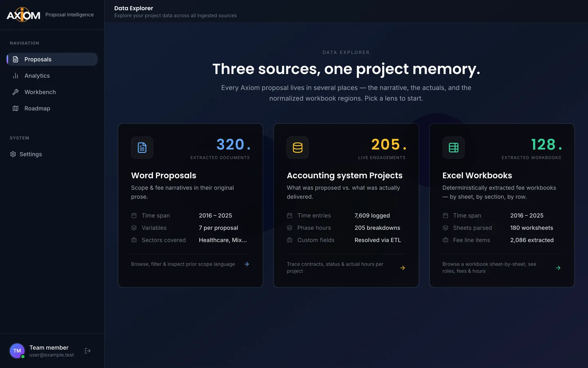Click 'Trace contracts, status & actual hours per project'

pyautogui.click(x=335, y=268)
